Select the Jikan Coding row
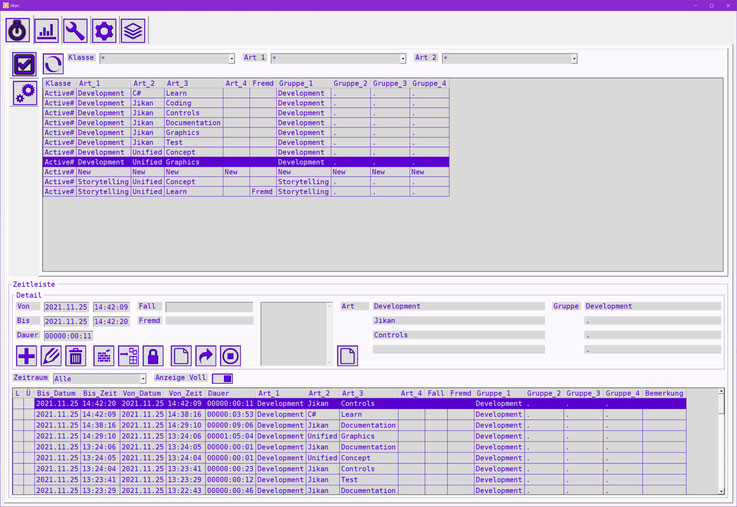The image size is (737, 507). (x=246, y=103)
